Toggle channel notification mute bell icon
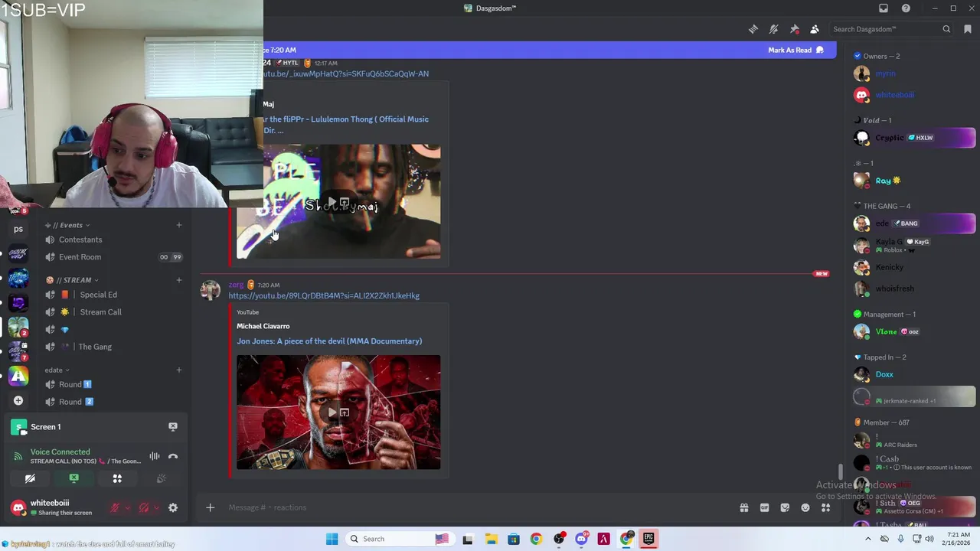 coord(774,29)
